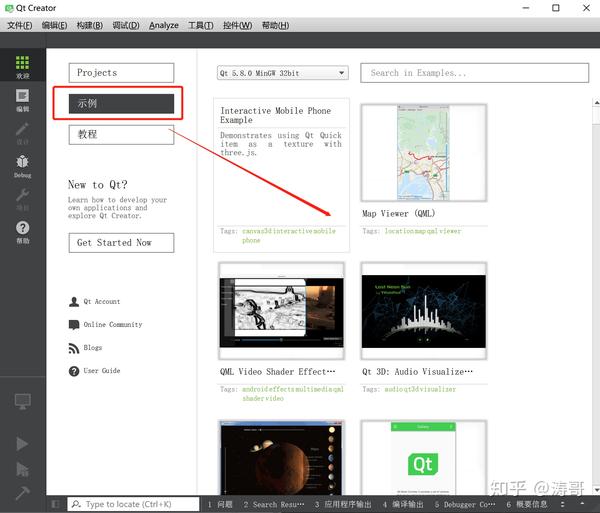Expand the Qt 5.8.0 MinGW 32bit dropdown
The width and height of the screenshot is (600, 513).
[282, 73]
